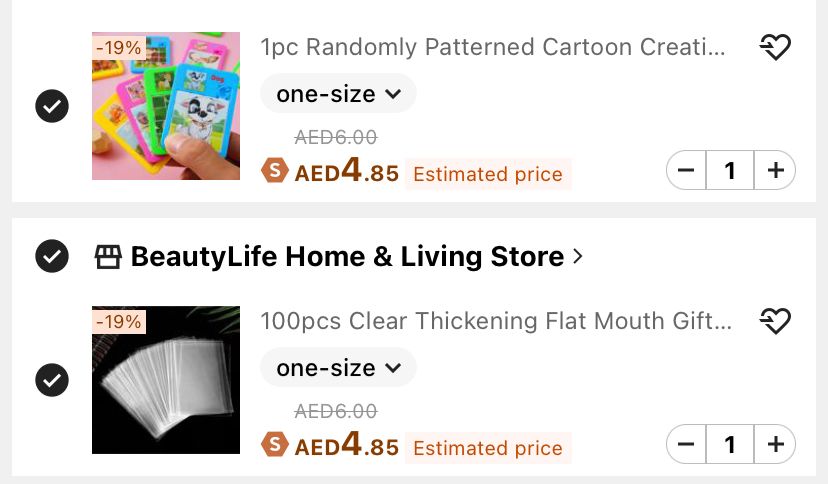Deselect all BeautyLife store items
This screenshot has width=828, height=484.
pyautogui.click(x=52, y=256)
